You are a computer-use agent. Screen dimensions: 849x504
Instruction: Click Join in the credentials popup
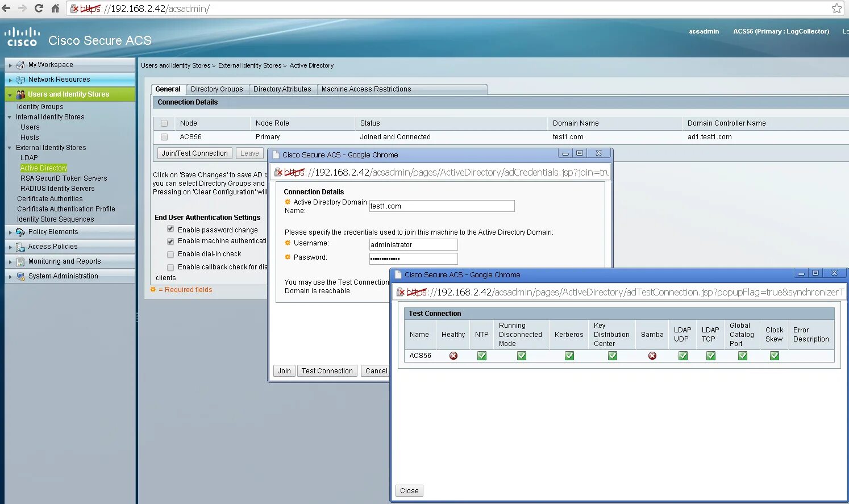tap(284, 371)
